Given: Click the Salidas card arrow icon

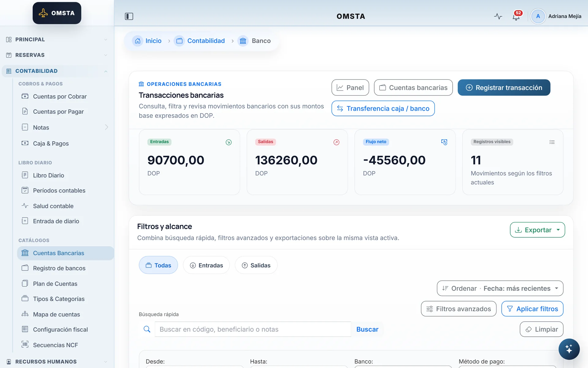Looking at the screenshot, I should click(336, 142).
